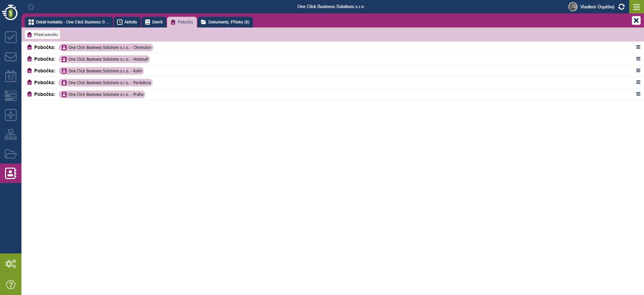Open the folder documents sidebar icon
This screenshot has width=644, height=295.
click(11, 154)
